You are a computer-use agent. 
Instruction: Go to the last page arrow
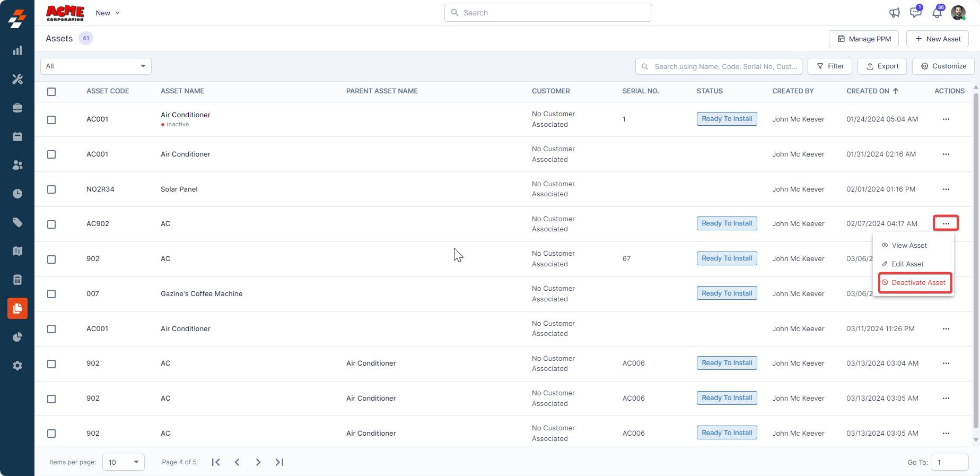[279, 462]
